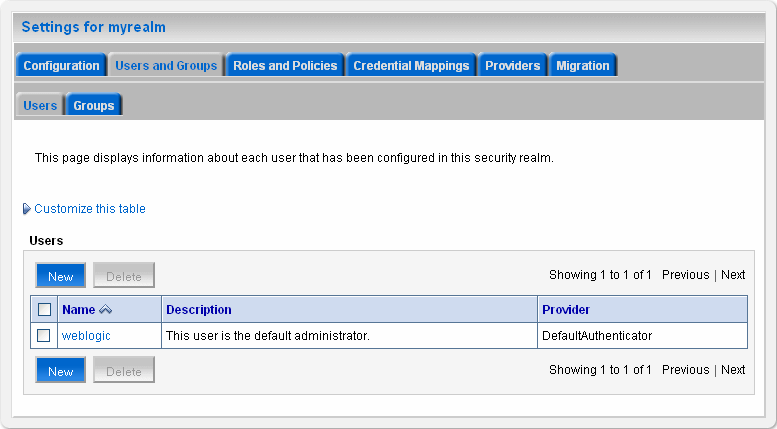Check the box for the weblogic user

(44, 335)
